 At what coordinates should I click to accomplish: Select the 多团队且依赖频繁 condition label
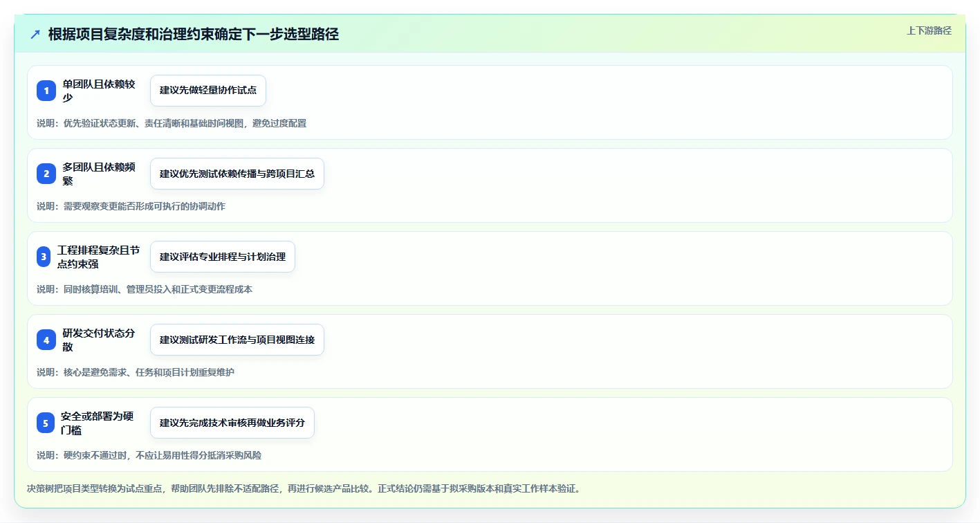point(99,174)
